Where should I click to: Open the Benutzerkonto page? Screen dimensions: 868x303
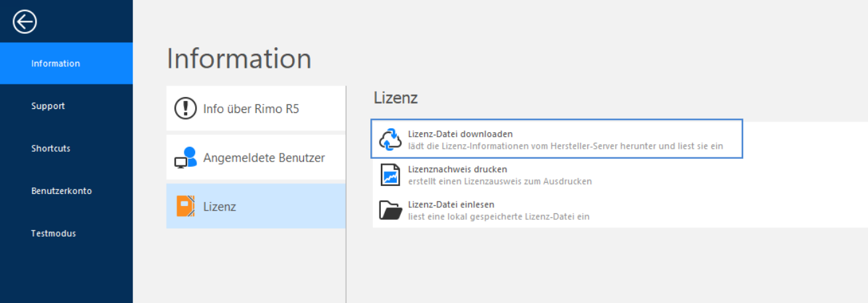[x=66, y=191]
